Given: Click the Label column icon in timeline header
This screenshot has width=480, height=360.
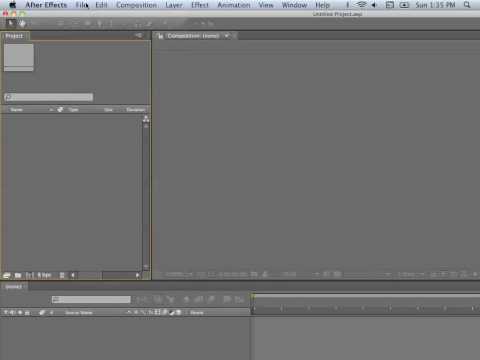Looking at the screenshot, I should pos(42,312).
